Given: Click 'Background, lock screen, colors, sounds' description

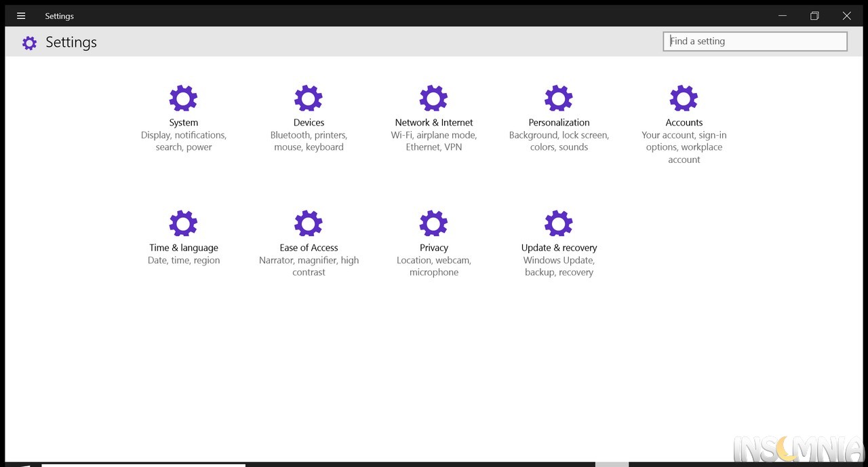Looking at the screenshot, I should 559,141.
